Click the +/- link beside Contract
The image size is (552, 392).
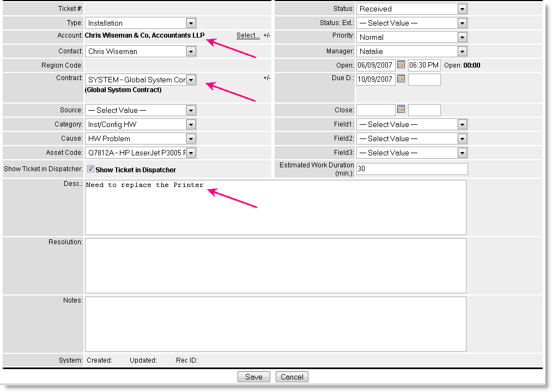pyautogui.click(x=266, y=78)
